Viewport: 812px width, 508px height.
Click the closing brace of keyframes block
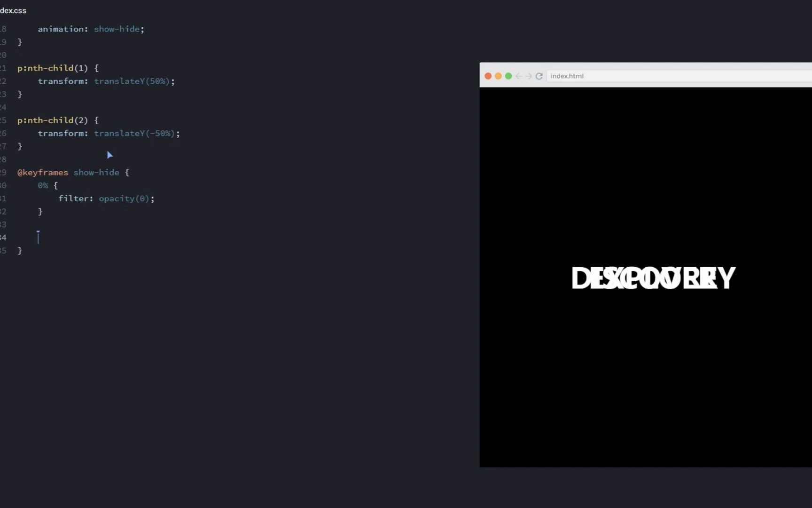pyautogui.click(x=20, y=251)
